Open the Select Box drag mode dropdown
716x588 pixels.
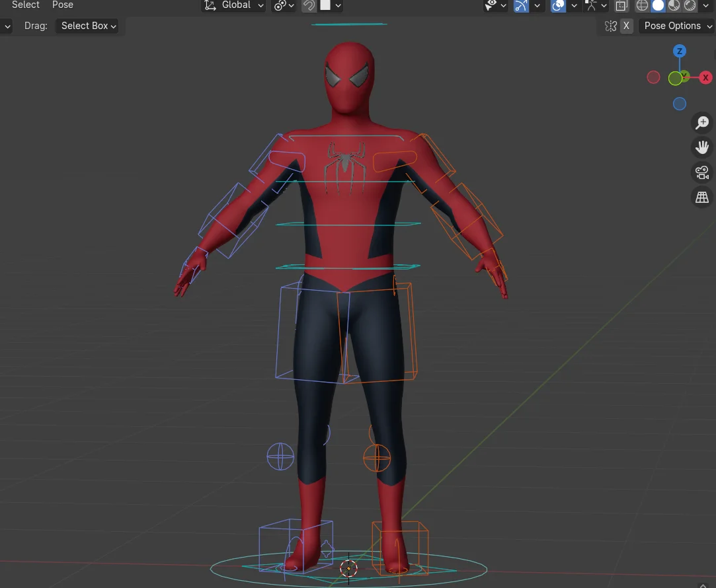point(88,26)
